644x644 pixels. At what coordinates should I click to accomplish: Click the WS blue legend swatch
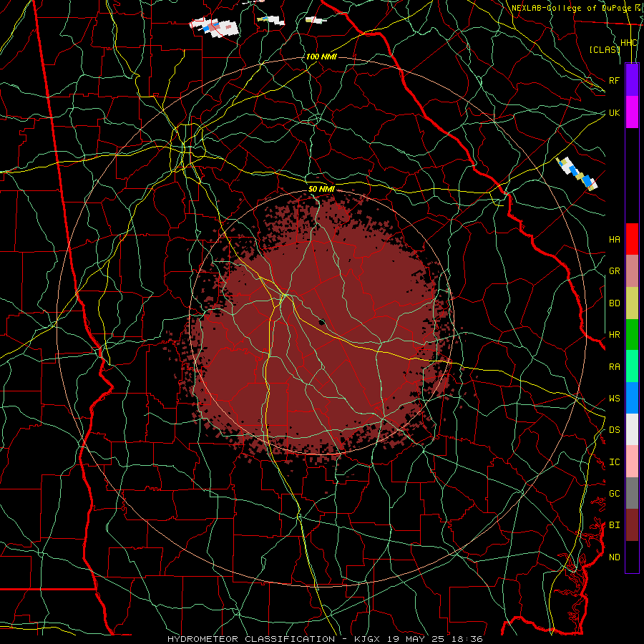(632, 398)
